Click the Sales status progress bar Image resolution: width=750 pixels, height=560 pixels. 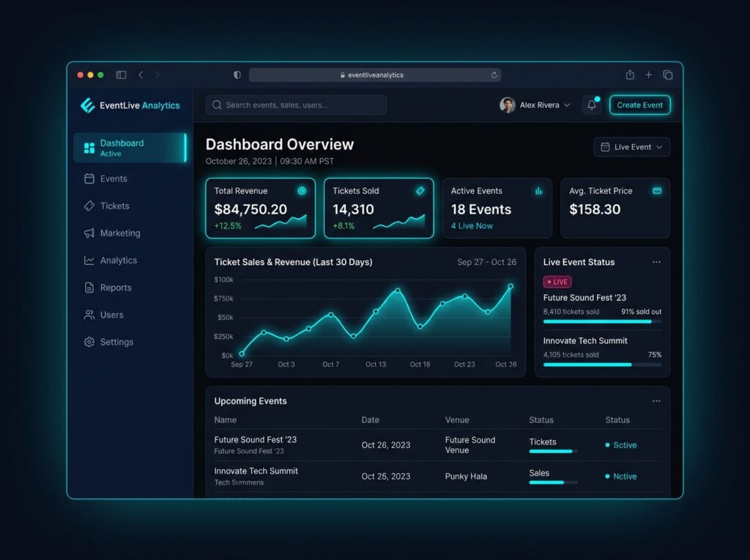click(554, 482)
